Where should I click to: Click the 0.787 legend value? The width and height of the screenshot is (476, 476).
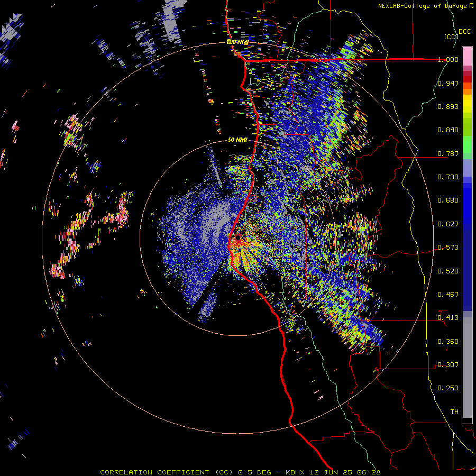click(448, 153)
